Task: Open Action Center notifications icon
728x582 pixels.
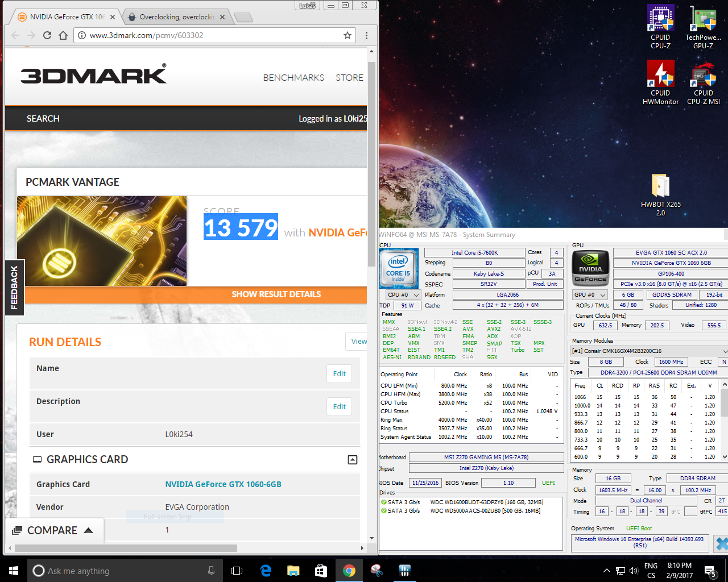Action: (x=710, y=571)
